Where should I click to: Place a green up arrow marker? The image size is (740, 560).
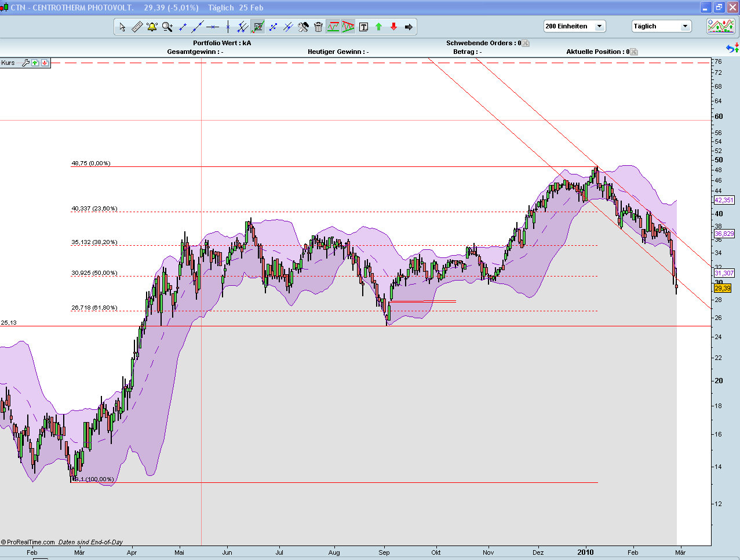point(378,27)
